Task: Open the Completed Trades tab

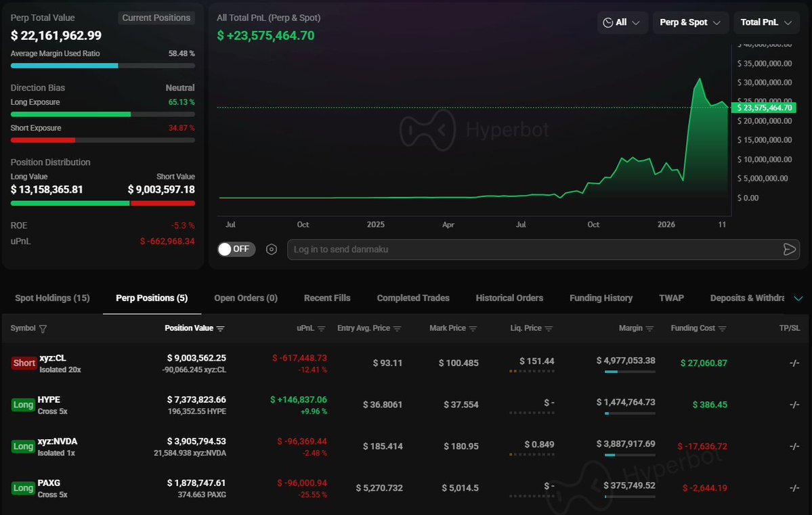Action: point(413,298)
